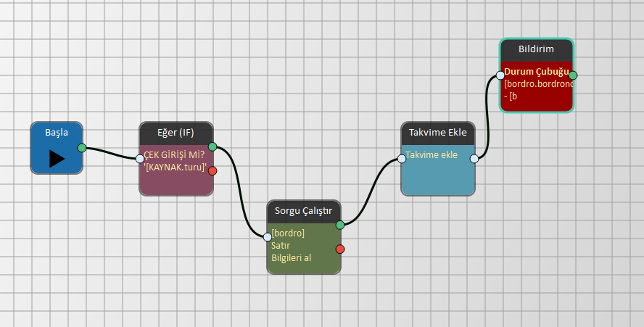Click the green output port of Sorgu Çalıştır
Viewport: 644px width, 327px height.
[340, 225]
